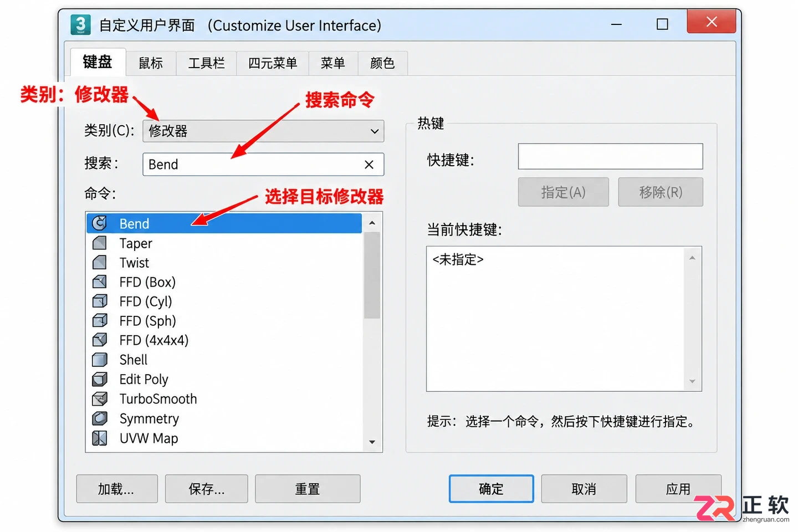Click the 取消 button
Screen dimensions: 798x532
pos(584,489)
